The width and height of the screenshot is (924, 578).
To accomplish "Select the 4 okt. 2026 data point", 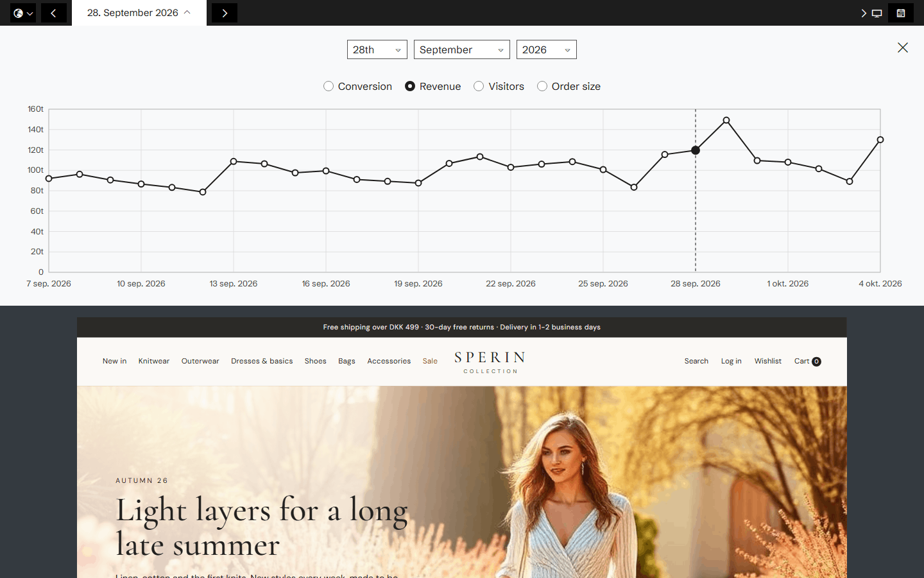I will click(x=880, y=139).
